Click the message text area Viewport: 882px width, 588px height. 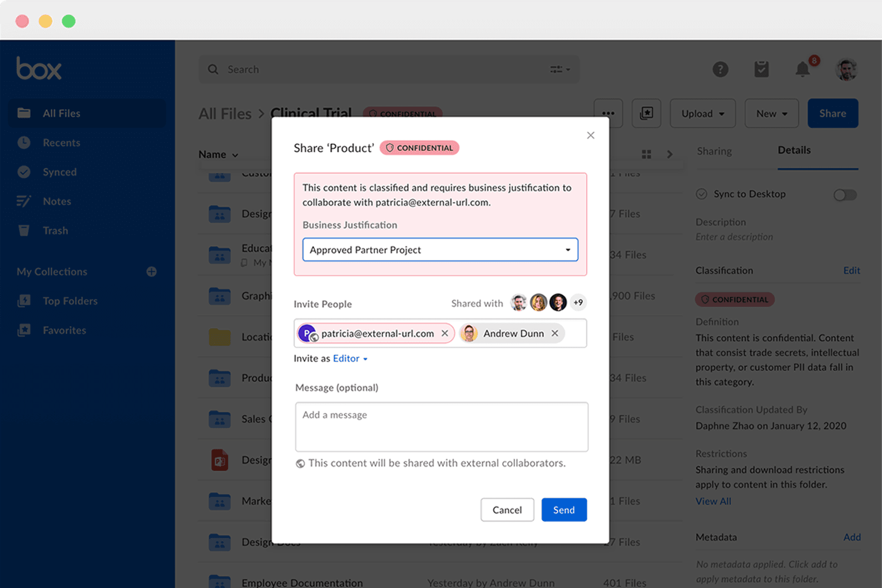pos(442,427)
